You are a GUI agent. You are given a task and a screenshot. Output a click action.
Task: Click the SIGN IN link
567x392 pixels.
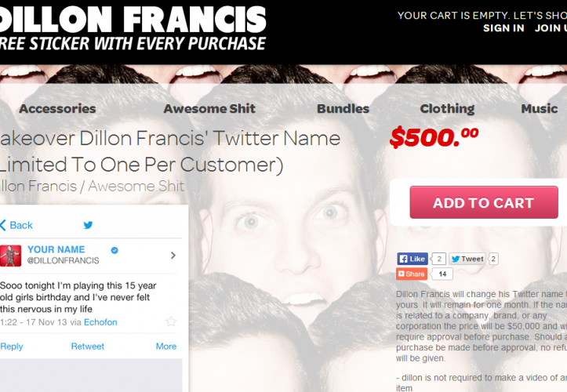[503, 28]
